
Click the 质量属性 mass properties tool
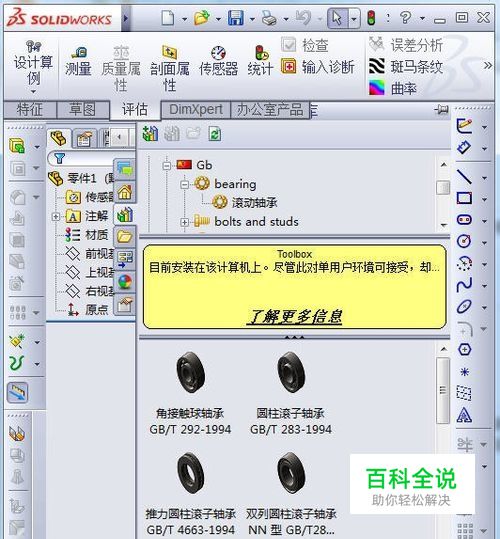[x=121, y=68]
